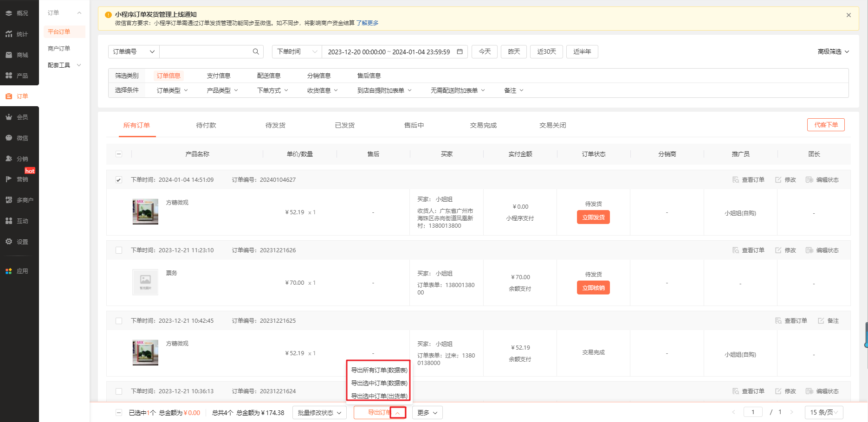Click 查看订单 icon for order 20231221626
The height and width of the screenshot is (422, 868).
[x=736, y=250]
